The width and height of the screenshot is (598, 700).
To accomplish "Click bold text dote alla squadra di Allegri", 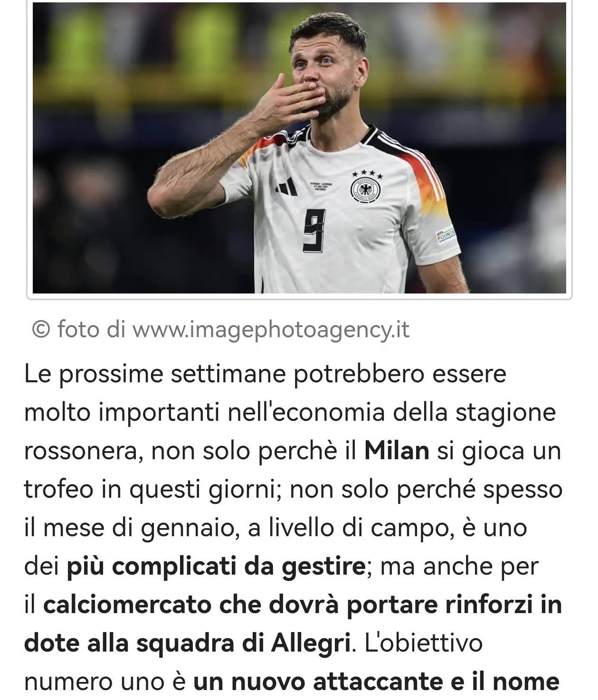I will pos(187,643).
